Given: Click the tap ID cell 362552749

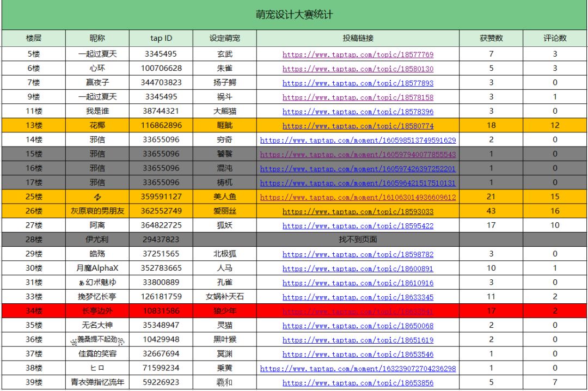Looking at the screenshot, I should [161, 211].
